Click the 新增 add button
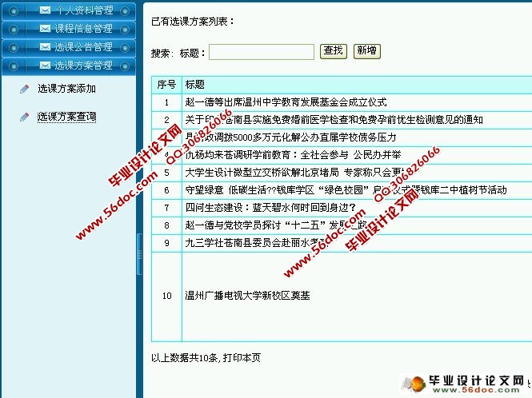 click(366, 51)
